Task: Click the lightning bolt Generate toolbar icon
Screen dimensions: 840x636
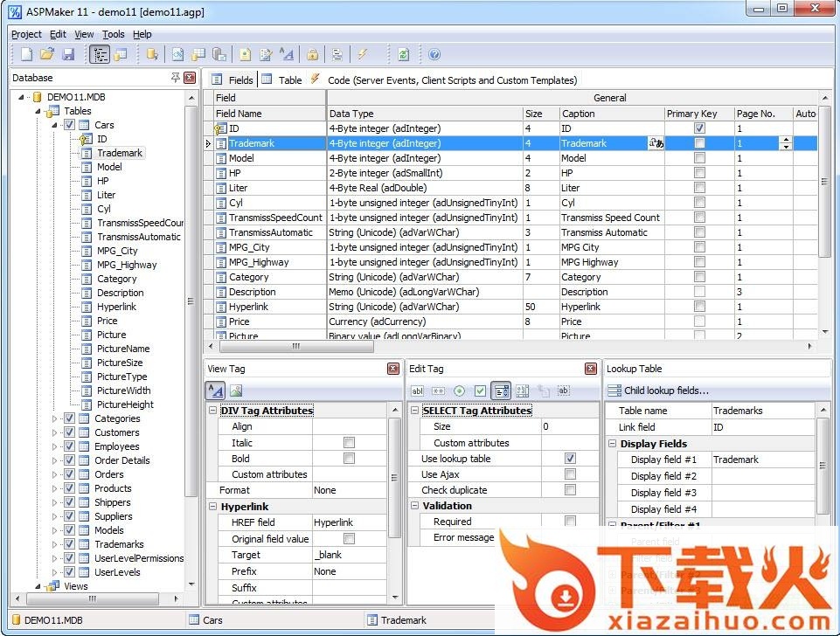Action: (x=363, y=54)
